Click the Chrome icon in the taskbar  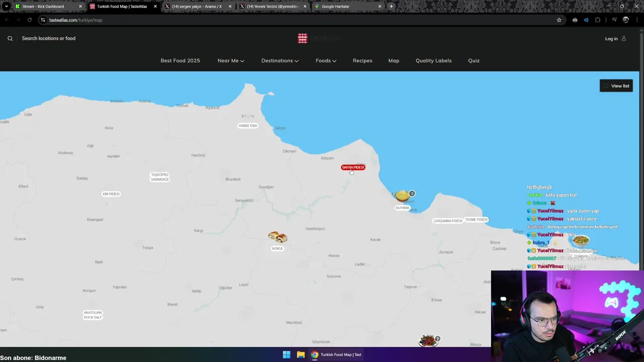click(314, 354)
